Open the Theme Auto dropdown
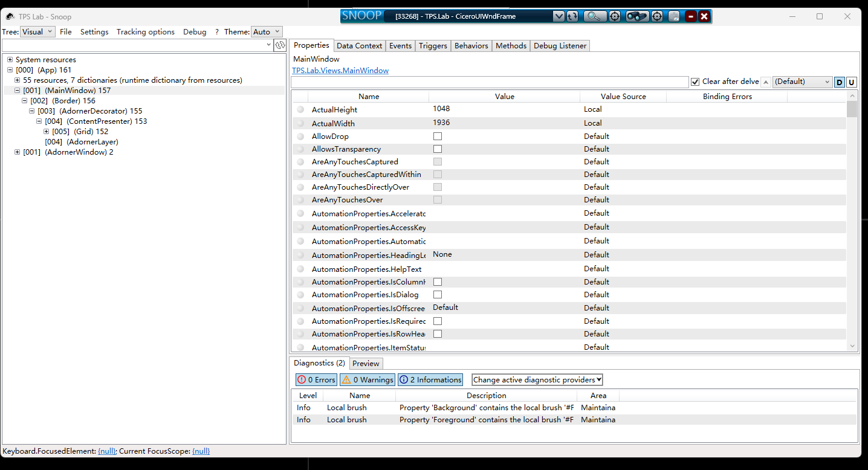Viewport: 868px width, 470px height. pos(267,32)
